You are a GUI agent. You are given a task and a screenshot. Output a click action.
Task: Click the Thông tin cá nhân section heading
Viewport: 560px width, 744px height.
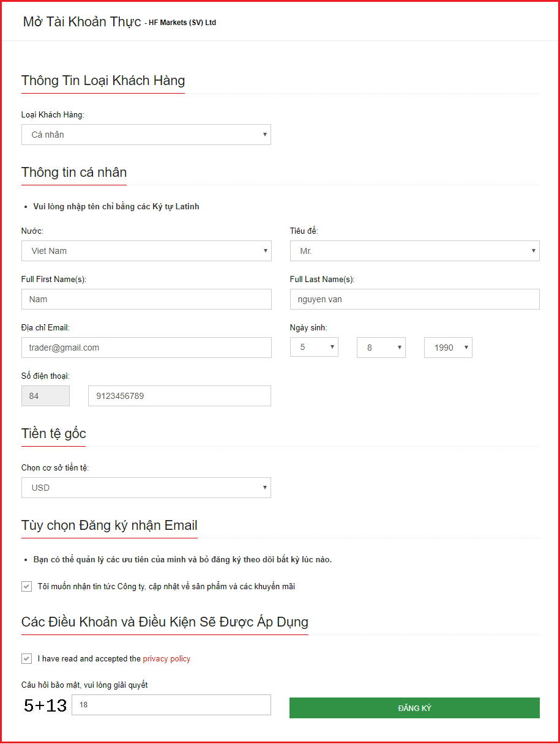[x=74, y=172]
